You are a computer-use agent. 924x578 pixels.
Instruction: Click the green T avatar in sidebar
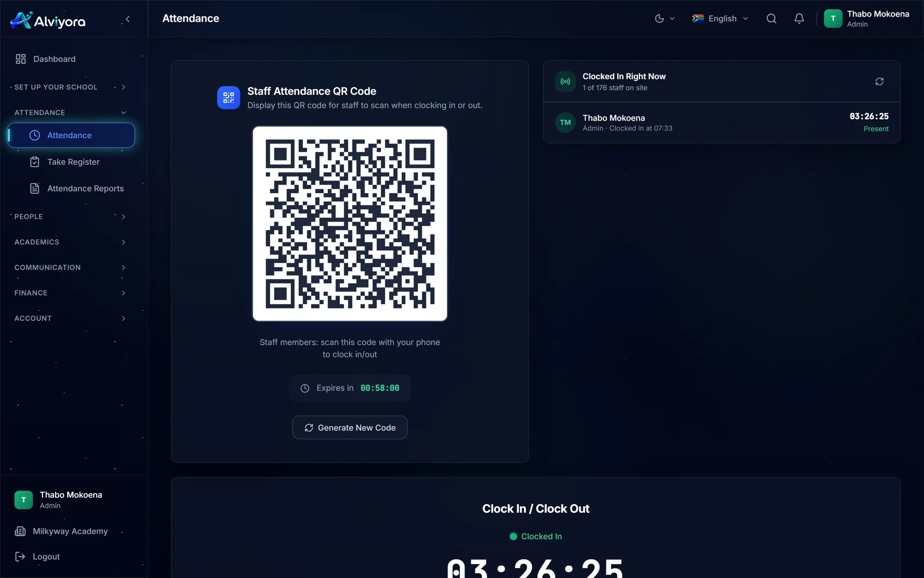[x=24, y=500]
